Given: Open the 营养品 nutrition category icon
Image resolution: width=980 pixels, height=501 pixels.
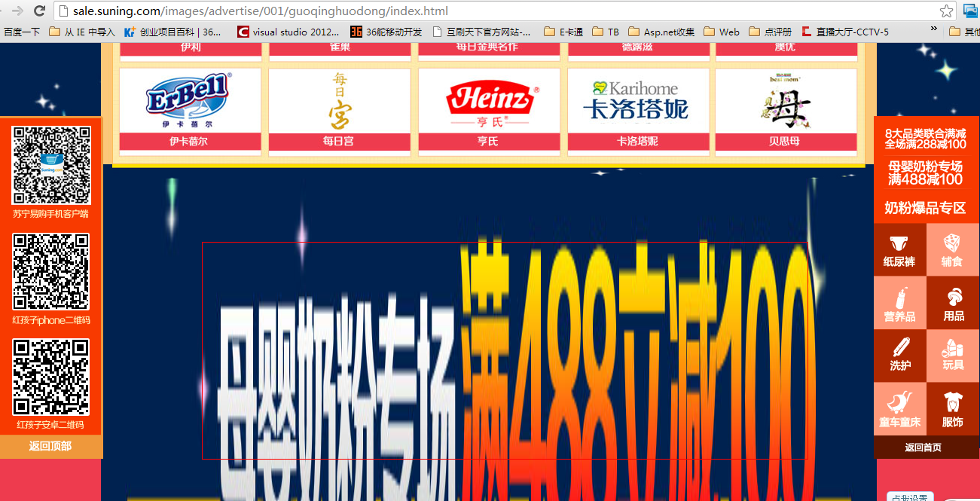Looking at the screenshot, I should [x=899, y=303].
